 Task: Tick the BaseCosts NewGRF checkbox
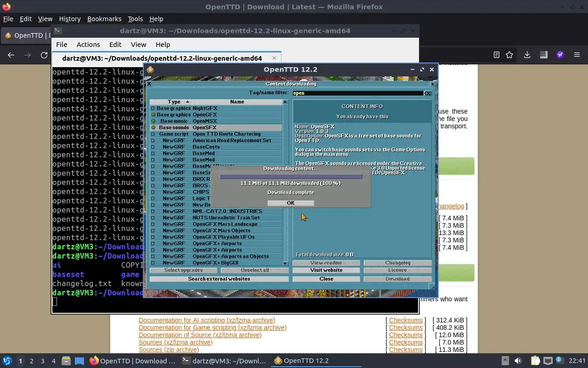[153, 147]
